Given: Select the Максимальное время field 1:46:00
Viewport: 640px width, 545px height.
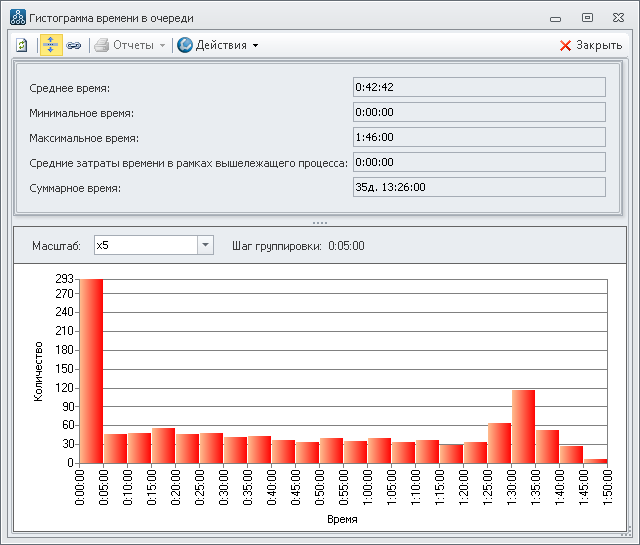Looking at the screenshot, I should 479,137.
